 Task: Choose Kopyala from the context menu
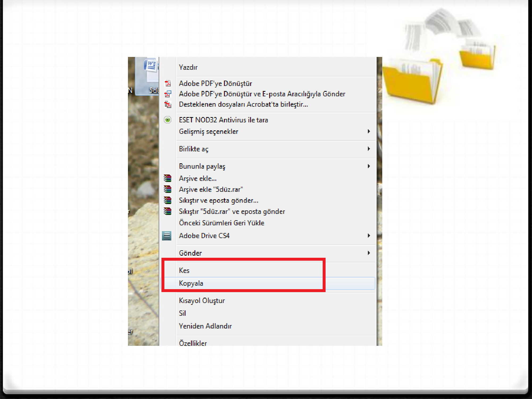[x=191, y=283]
